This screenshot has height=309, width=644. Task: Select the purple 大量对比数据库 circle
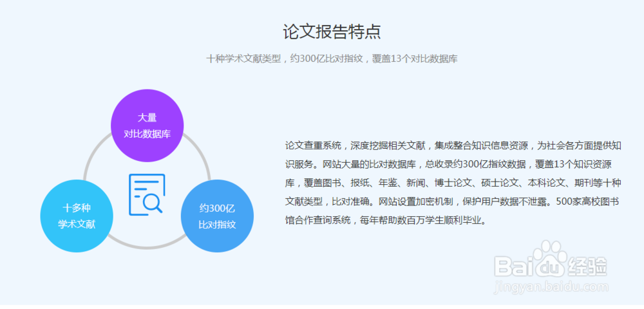(147, 126)
